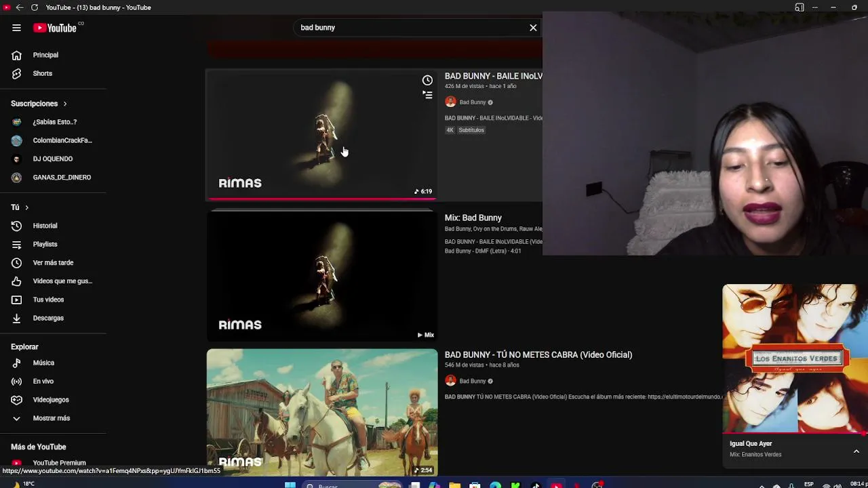Open Historial in sidebar
This screenshot has height=488, width=868.
[x=53, y=226]
